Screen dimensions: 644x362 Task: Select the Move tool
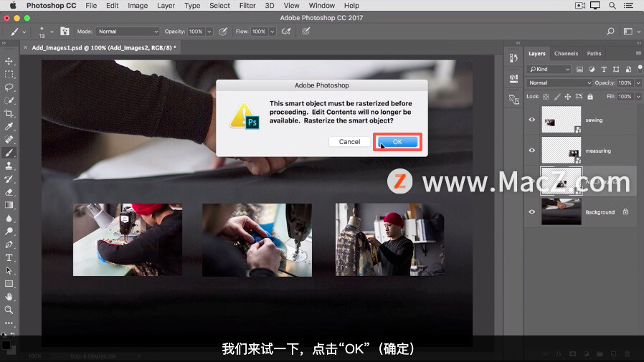click(9, 61)
